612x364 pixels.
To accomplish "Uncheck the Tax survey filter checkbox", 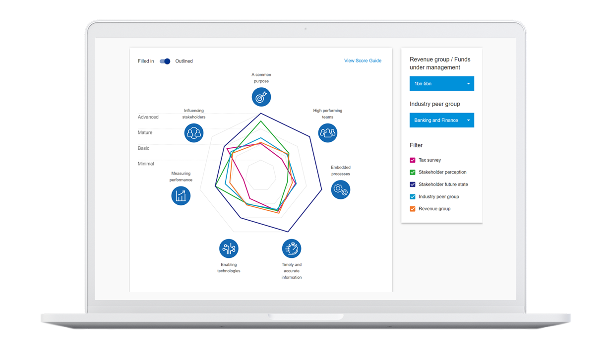I will 413,160.
